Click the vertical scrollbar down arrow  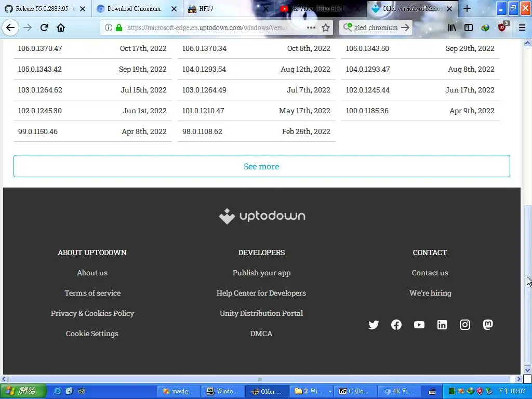coord(527,370)
